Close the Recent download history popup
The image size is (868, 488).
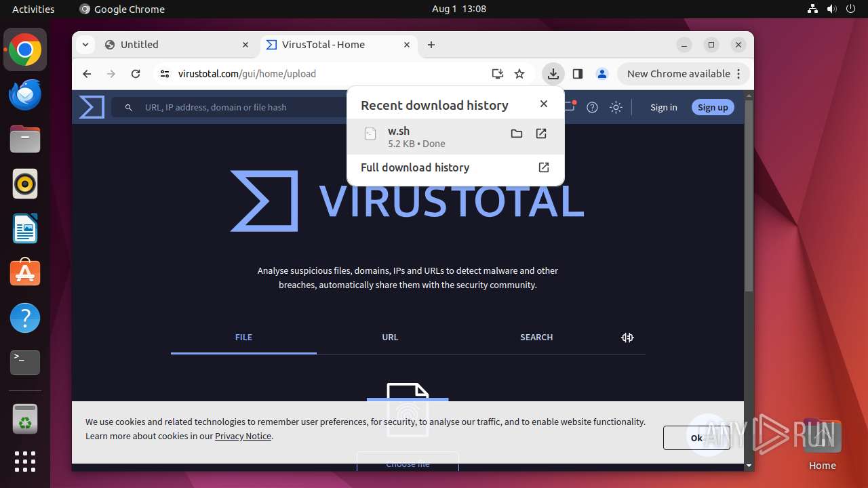tap(543, 104)
